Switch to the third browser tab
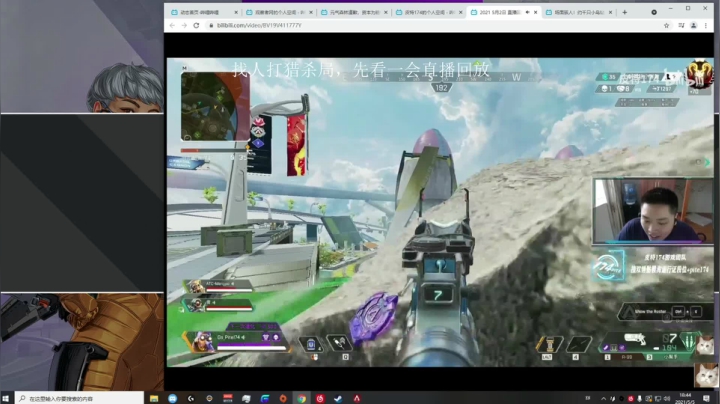The height and width of the screenshot is (404, 720). (x=353, y=12)
